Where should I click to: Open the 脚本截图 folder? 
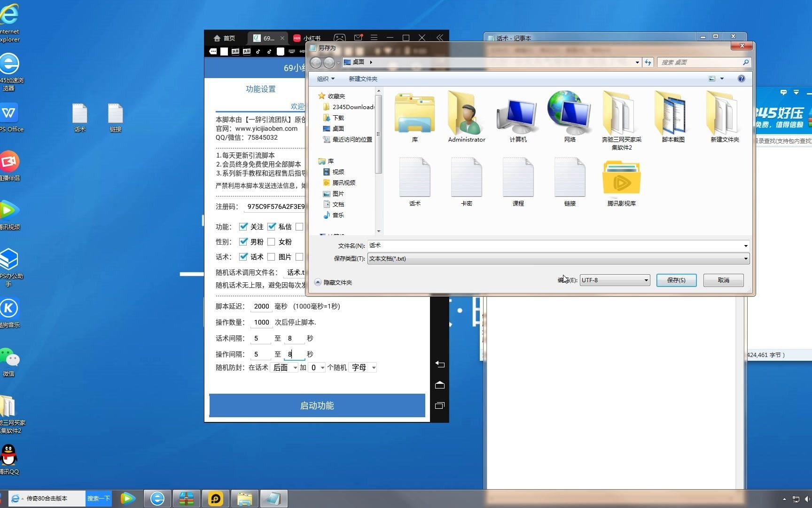point(673,117)
